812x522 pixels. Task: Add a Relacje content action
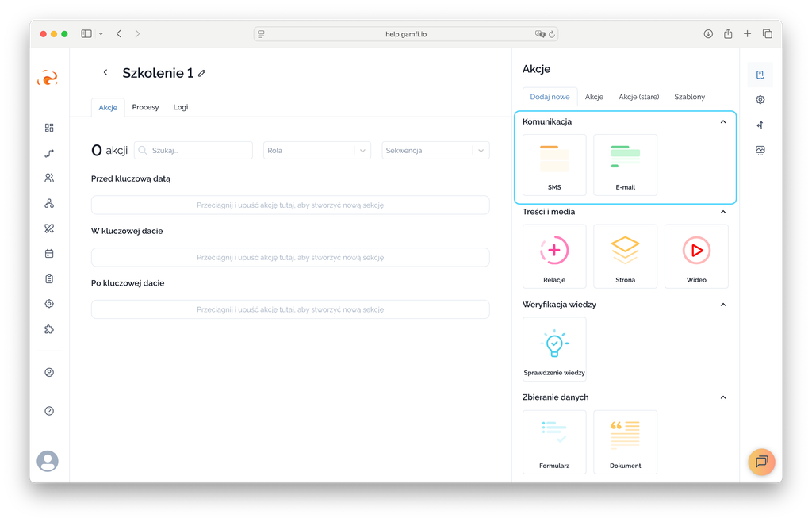pyautogui.click(x=554, y=255)
